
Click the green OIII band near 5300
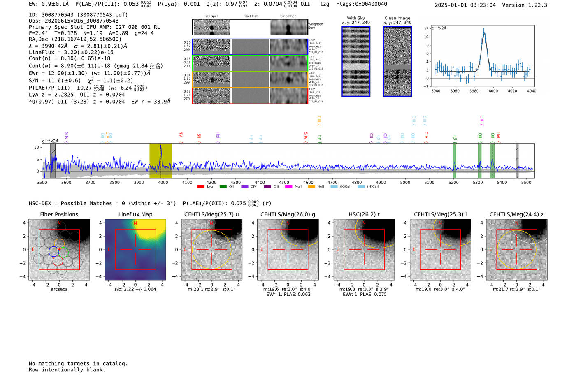(x=480, y=160)
